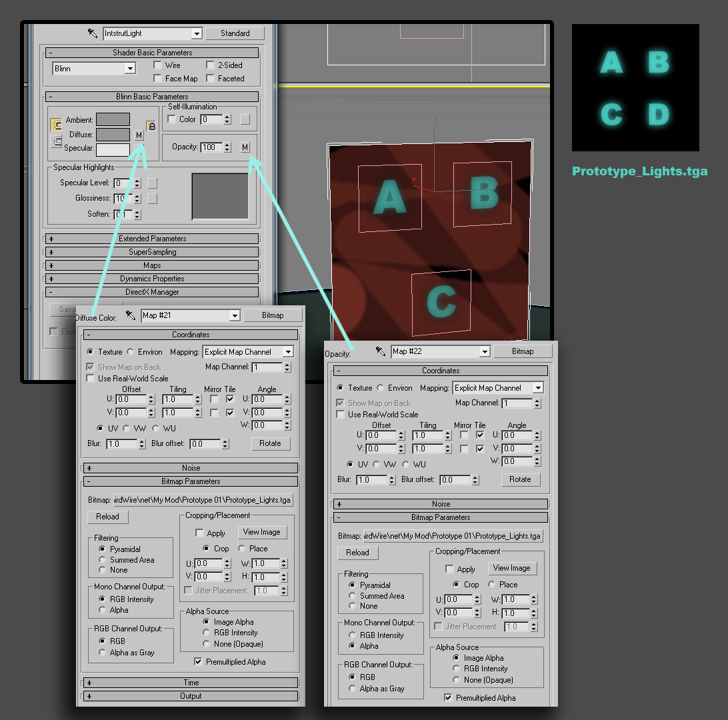Image resolution: width=728 pixels, height=720 pixels.
Task: Click the Ambient-Diffuse lock icon
Action: (x=56, y=125)
